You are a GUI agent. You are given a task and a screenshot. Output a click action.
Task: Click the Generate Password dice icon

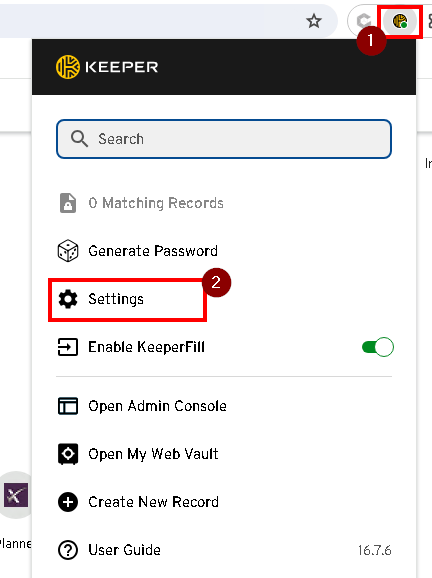click(x=68, y=251)
